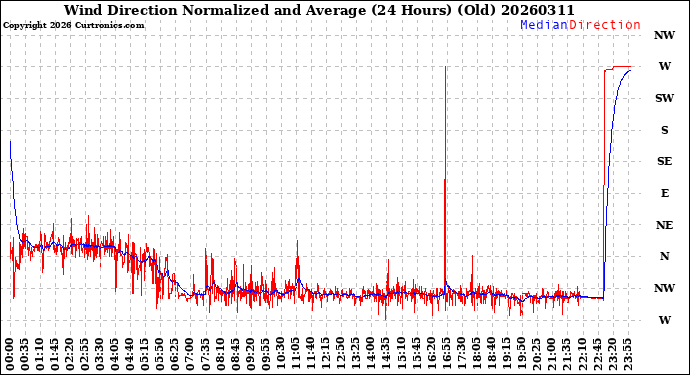Select the '10:30' time axis label

pos(280,354)
